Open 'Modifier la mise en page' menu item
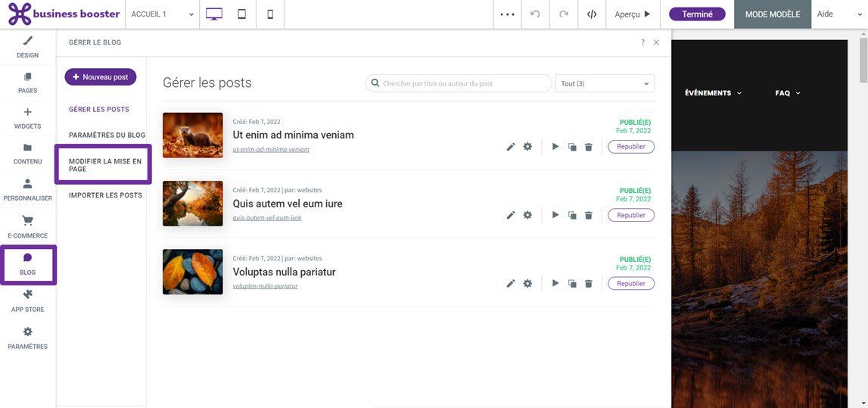This screenshot has width=868, height=408. pyautogui.click(x=104, y=165)
